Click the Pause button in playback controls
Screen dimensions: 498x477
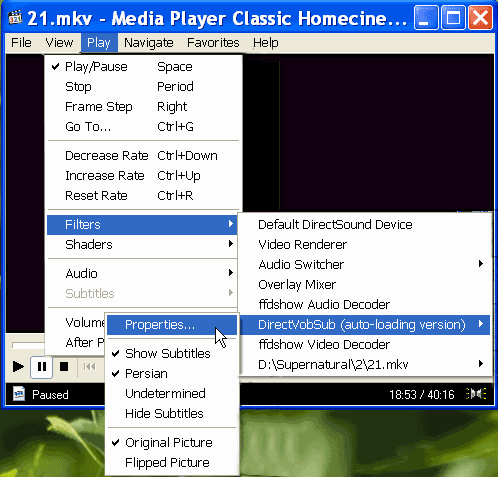click(x=42, y=367)
